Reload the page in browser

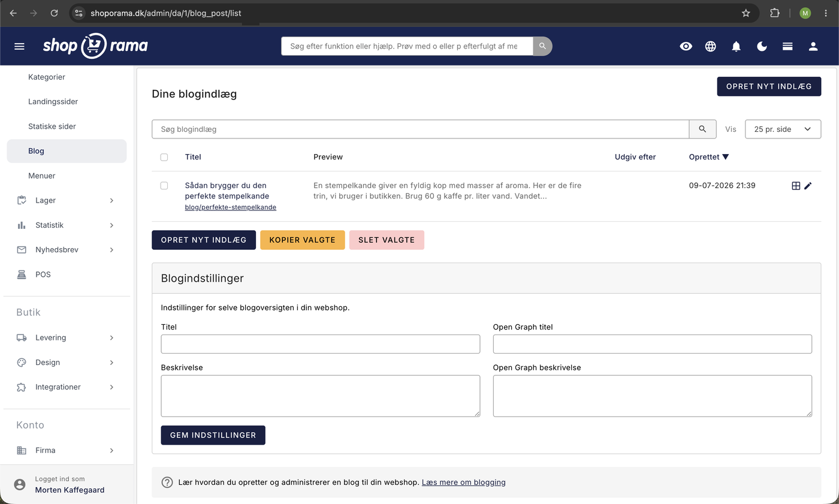pyautogui.click(x=54, y=13)
